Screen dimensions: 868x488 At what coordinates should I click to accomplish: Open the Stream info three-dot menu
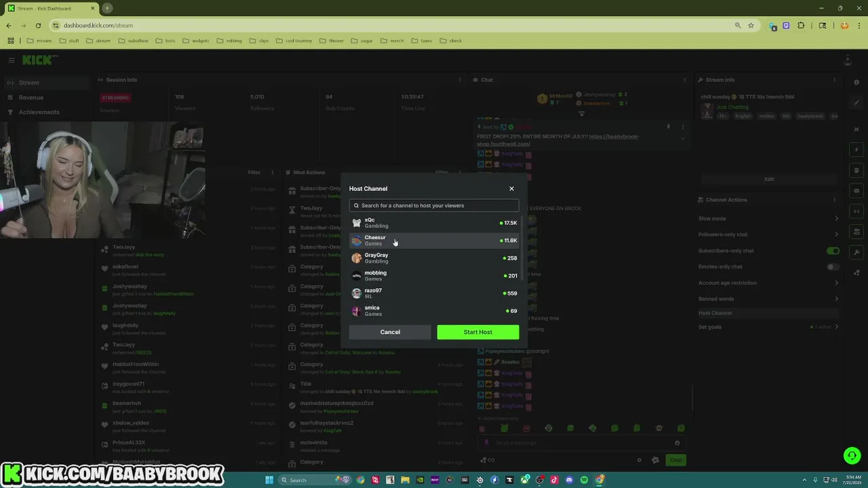[834, 80]
